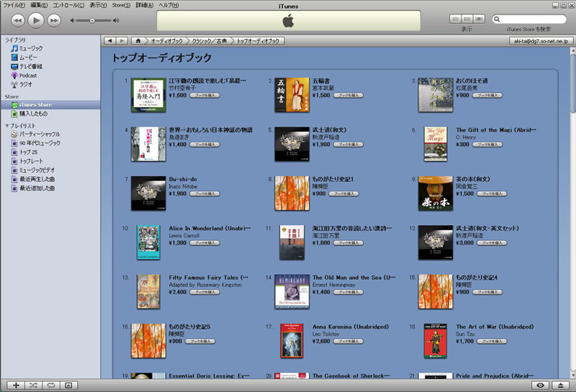The width and height of the screenshot is (576, 392).
Task: Open the コントロール(C) menu
Action: click(x=68, y=5)
